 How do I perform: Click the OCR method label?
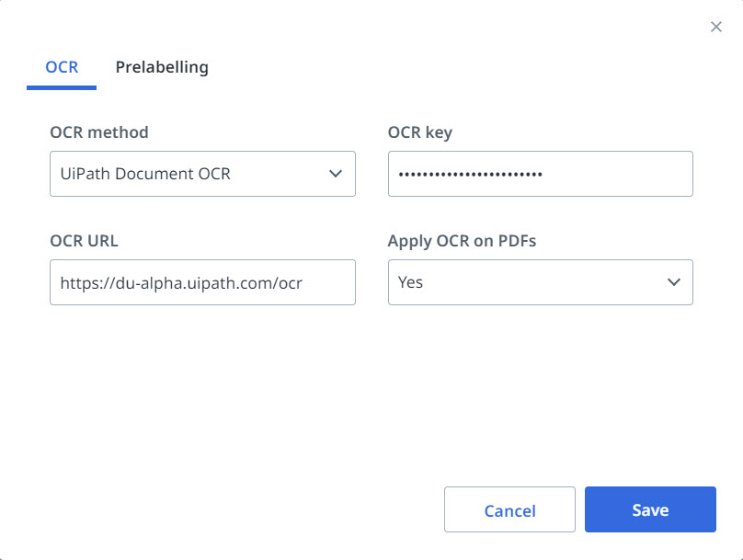tap(97, 132)
